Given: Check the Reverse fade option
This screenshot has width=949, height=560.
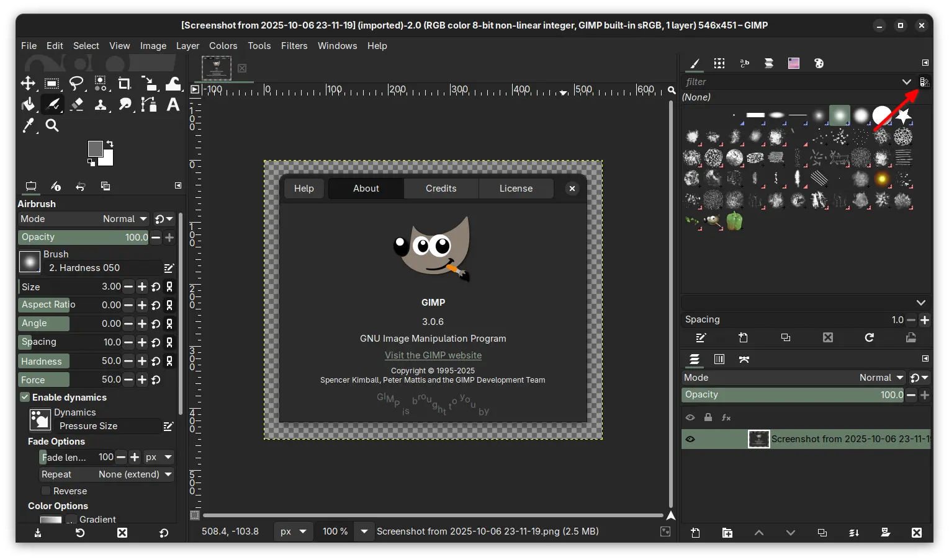Looking at the screenshot, I should pos(46,491).
